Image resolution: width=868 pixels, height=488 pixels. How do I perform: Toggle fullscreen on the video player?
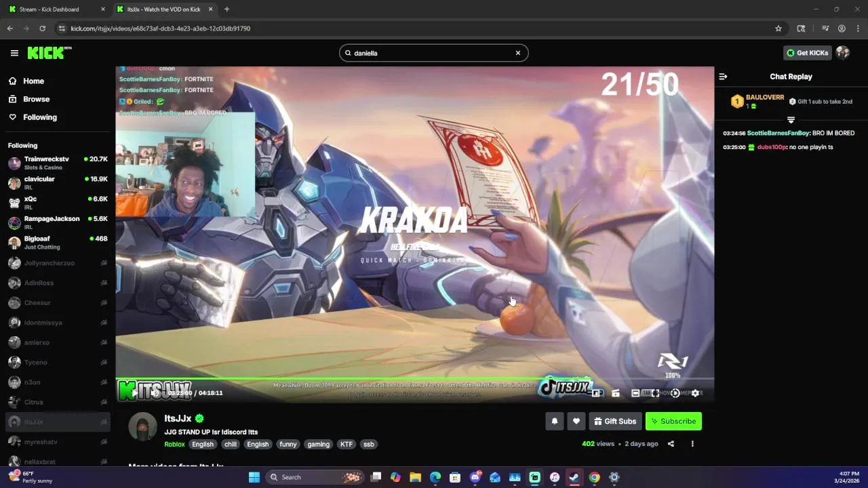pos(656,392)
